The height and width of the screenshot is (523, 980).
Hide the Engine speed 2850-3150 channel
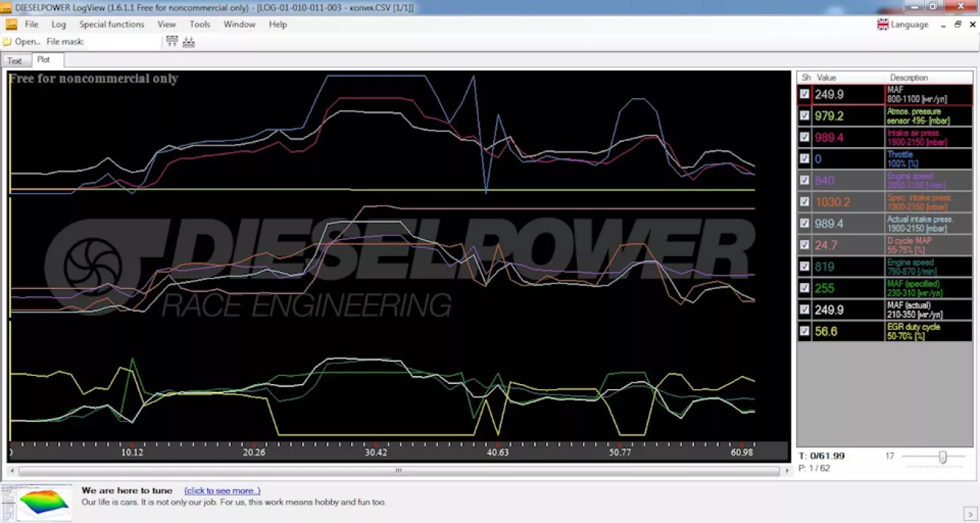(x=804, y=181)
